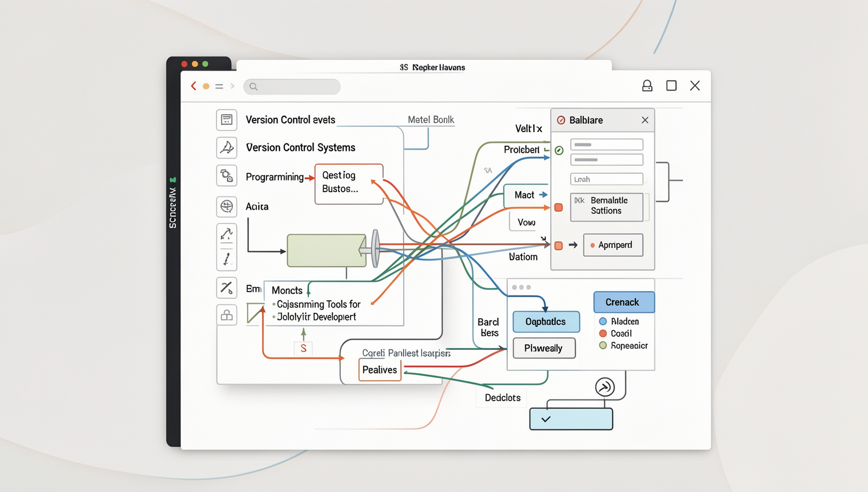This screenshot has width=868, height=492.
Task: Click the yellow traffic light on dark window
Action: (195, 64)
